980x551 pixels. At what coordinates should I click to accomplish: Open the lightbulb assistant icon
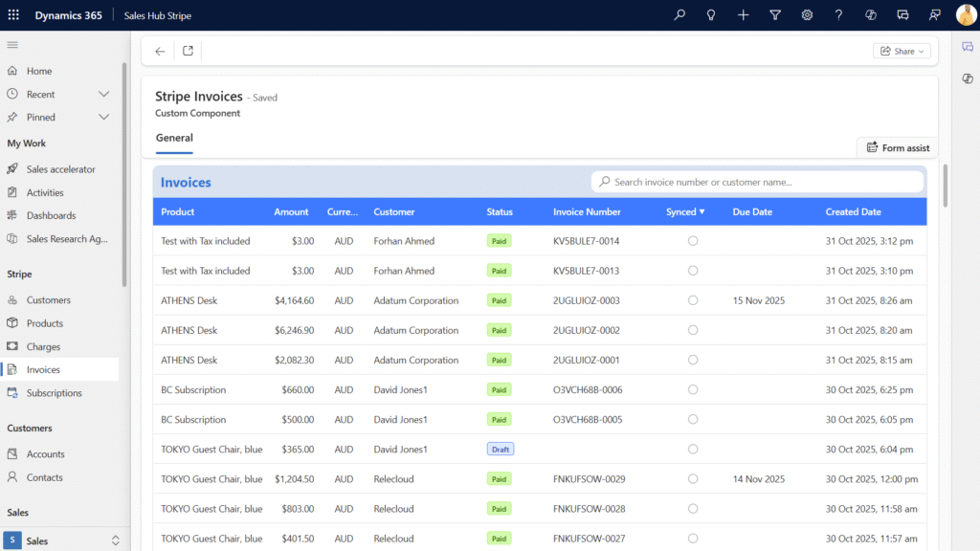(x=711, y=15)
